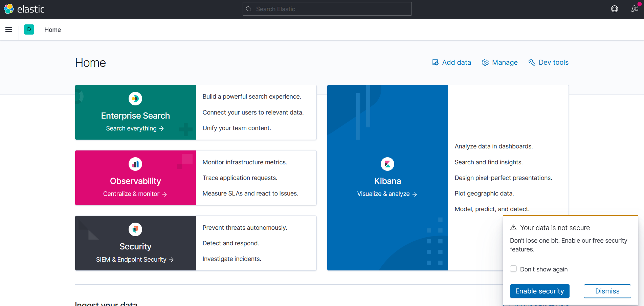Click 'Investigate incidents.' text
644x306 pixels.
coord(232,259)
